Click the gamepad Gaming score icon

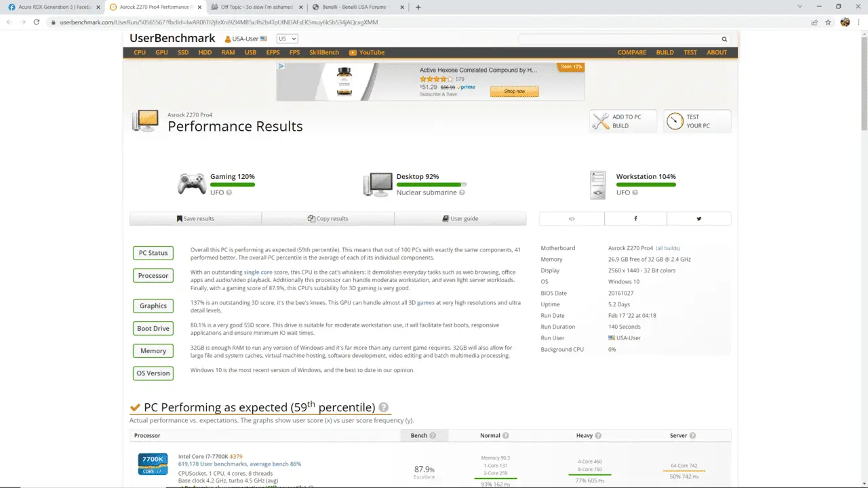[192, 184]
